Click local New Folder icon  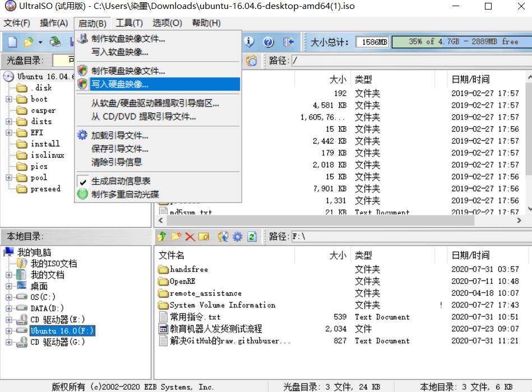point(176,236)
